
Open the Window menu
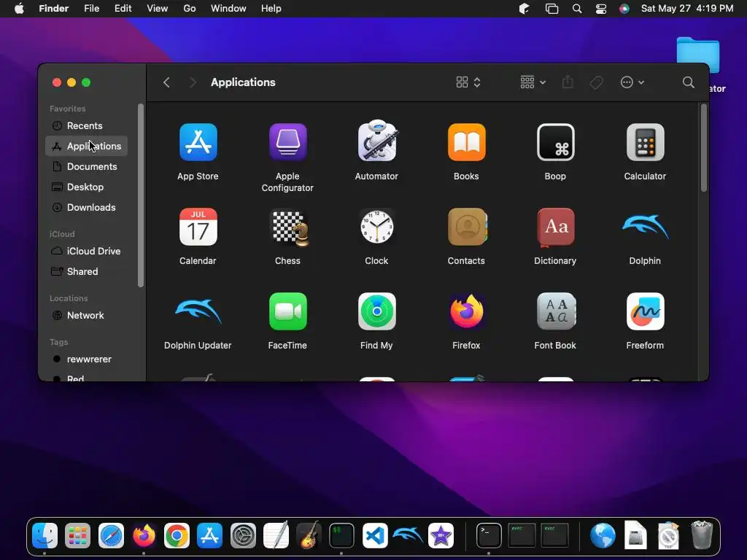pos(228,9)
